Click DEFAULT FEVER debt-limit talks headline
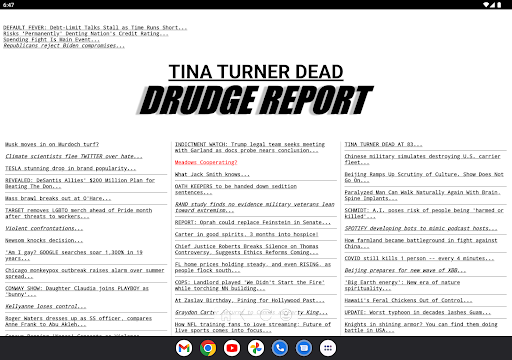This screenshot has height=360, width=512. [95, 28]
